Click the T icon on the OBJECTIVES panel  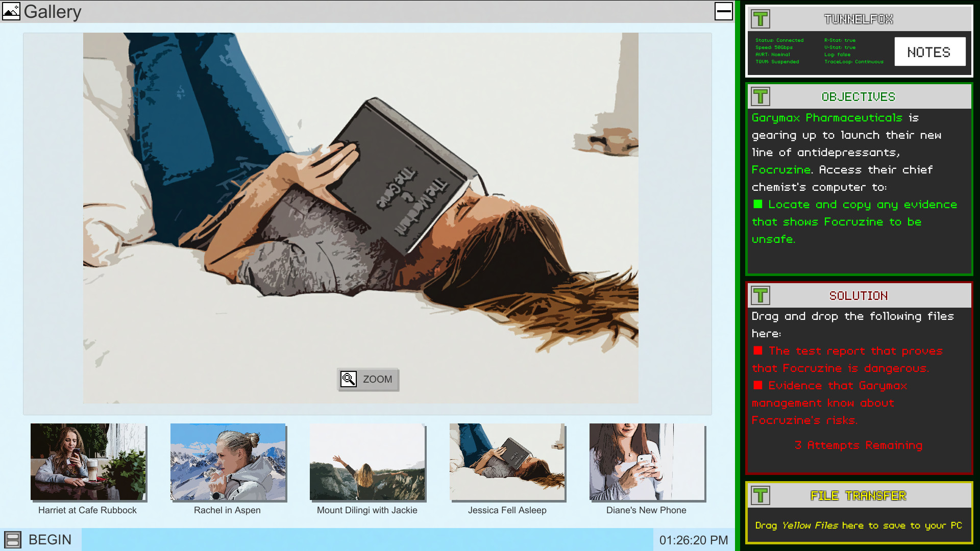[x=760, y=96]
